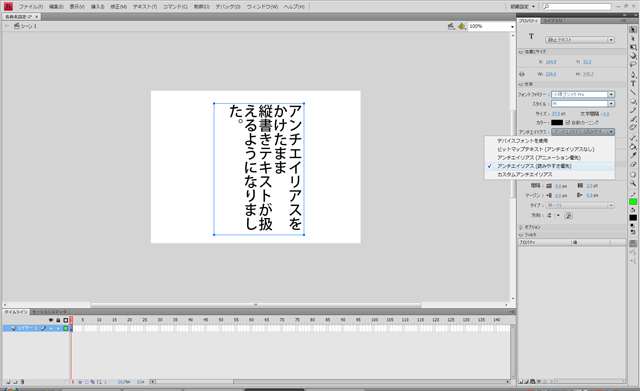Click the Swap Colors icon
Viewport: 640px width, 391px height.
633,232
